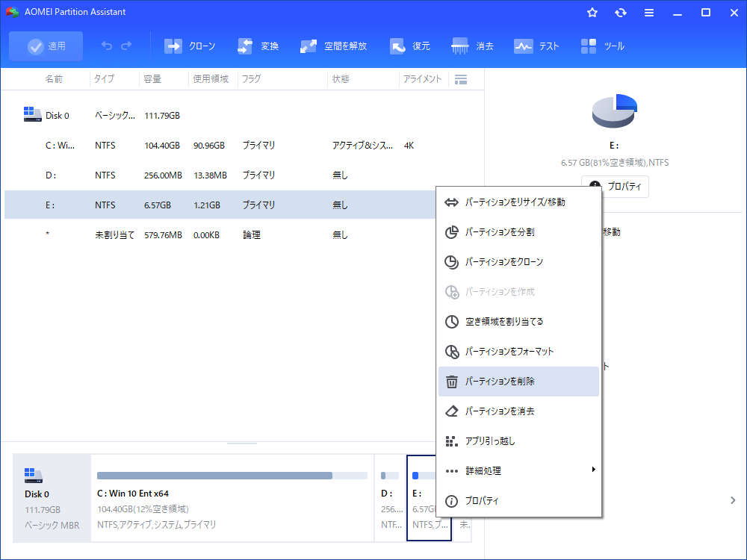Click the D: usage bar in disk map
The width and height of the screenshot is (747, 560).
point(390,475)
